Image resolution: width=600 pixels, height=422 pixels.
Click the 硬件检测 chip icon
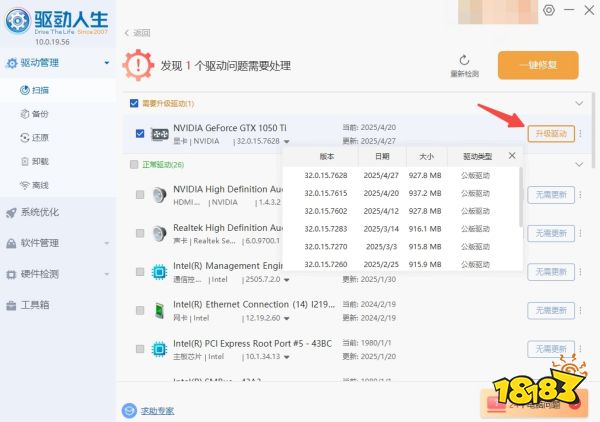coord(11,274)
